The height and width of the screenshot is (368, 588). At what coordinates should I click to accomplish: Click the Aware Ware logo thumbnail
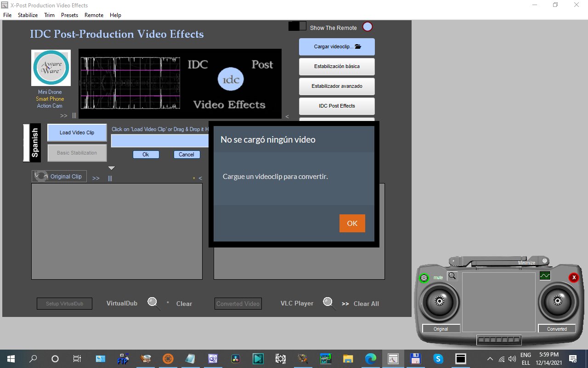tap(51, 68)
